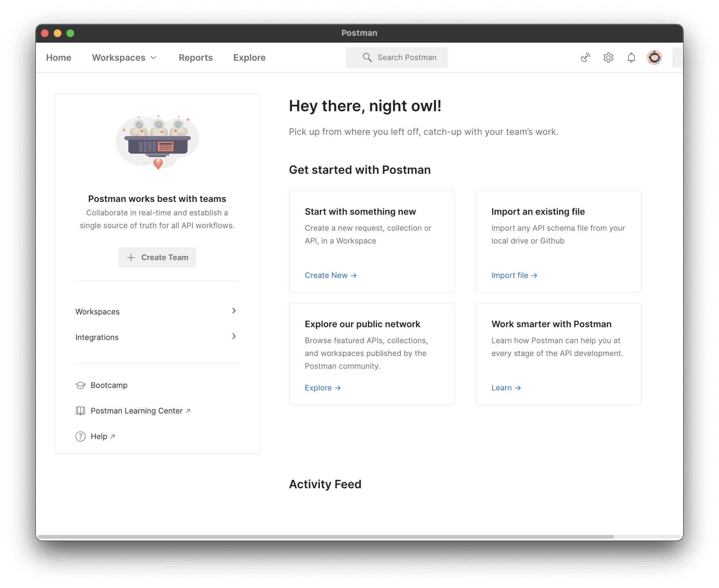Click the Create Team button
This screenshot has width=719, height=588.
157,258
